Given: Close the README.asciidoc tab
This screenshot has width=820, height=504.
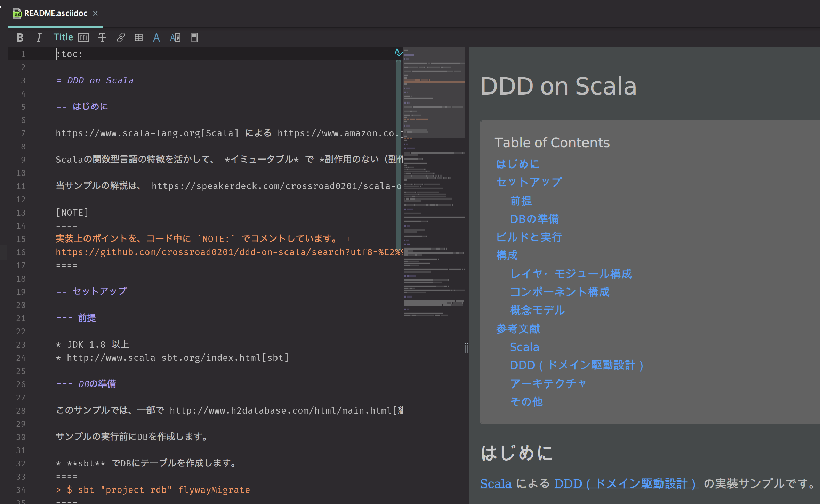Looking at the screenshot, I should coord(95,13).
